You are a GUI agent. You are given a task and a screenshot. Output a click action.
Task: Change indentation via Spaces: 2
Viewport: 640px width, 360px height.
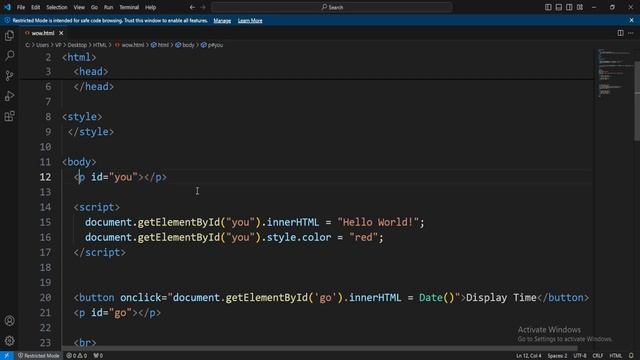pyautogui.click(x=557, y=356)
